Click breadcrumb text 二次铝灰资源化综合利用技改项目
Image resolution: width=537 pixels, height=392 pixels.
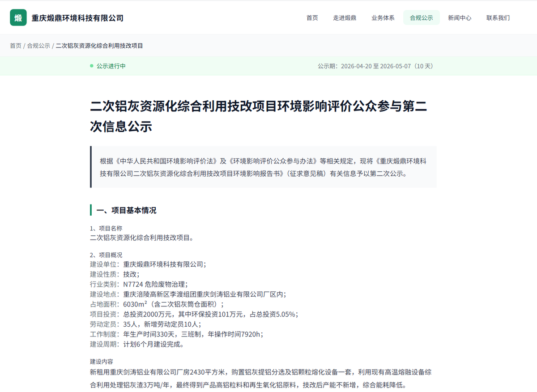[99, 46]
